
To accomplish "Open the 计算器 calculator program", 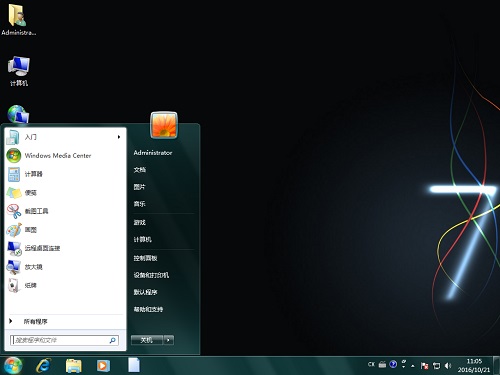I will (65, 174).
